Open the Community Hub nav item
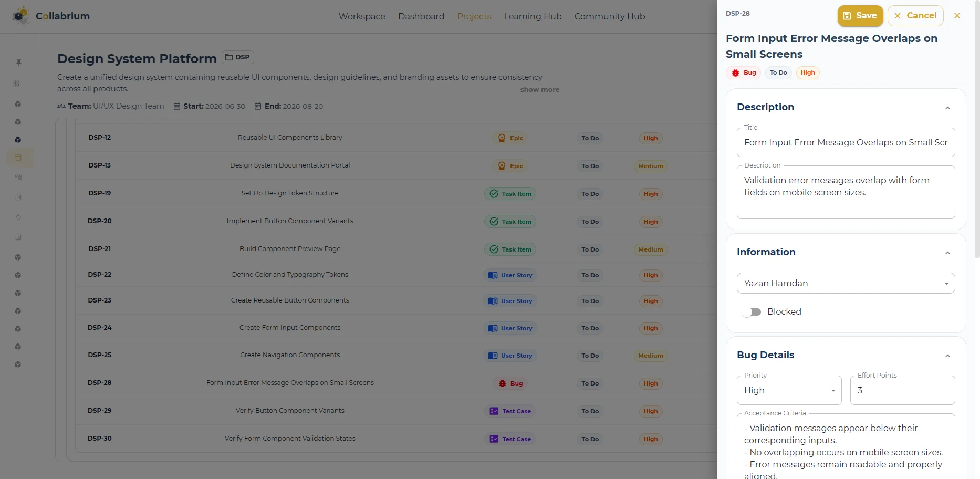 pos(610,16)
